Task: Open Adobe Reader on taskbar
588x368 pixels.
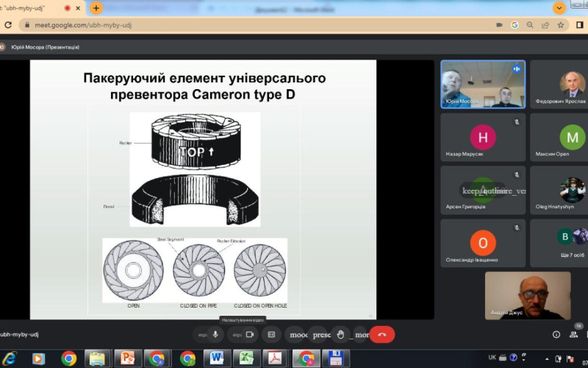Action: (x=275, y=358)
